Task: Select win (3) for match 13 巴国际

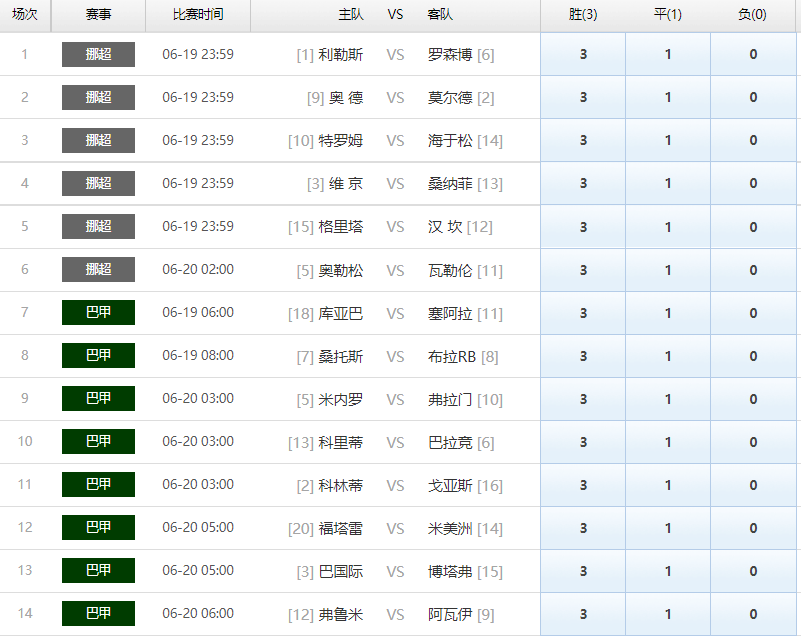Action: [583, 571]
